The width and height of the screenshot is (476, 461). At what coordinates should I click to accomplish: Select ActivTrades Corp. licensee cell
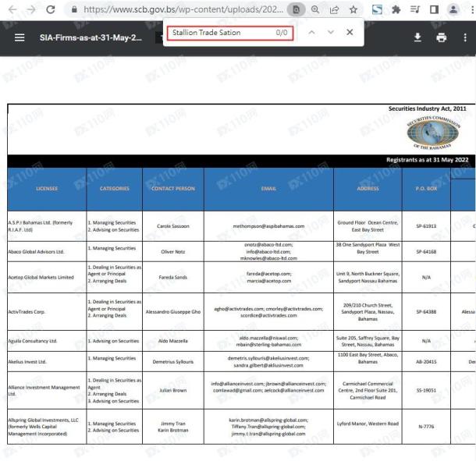point(47,312)
